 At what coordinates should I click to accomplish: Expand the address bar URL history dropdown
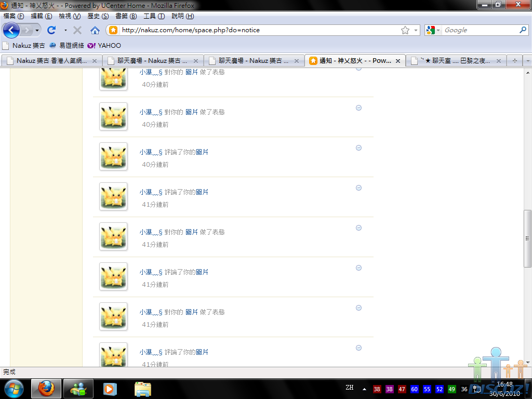tap(416, 30)
